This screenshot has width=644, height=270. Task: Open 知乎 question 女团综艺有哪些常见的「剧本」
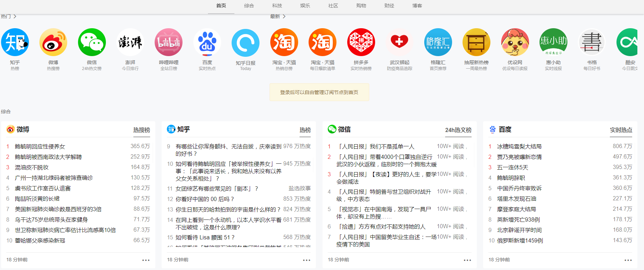217,188
